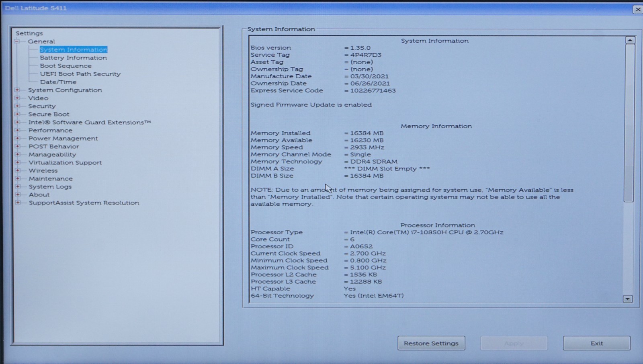
Task: Click the Memory Available value 16230 MB
Action: [x=367, y=140]
